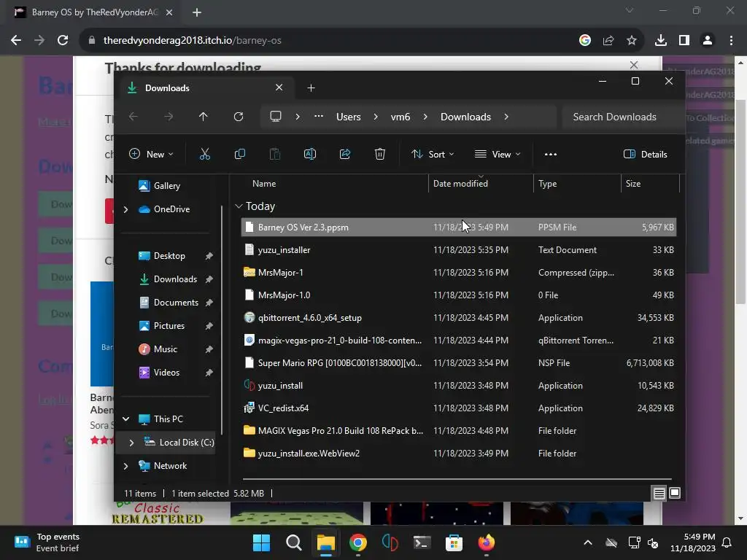747x560 pixels.
Task: Collapse the Today group
Action: pos(239,206)
